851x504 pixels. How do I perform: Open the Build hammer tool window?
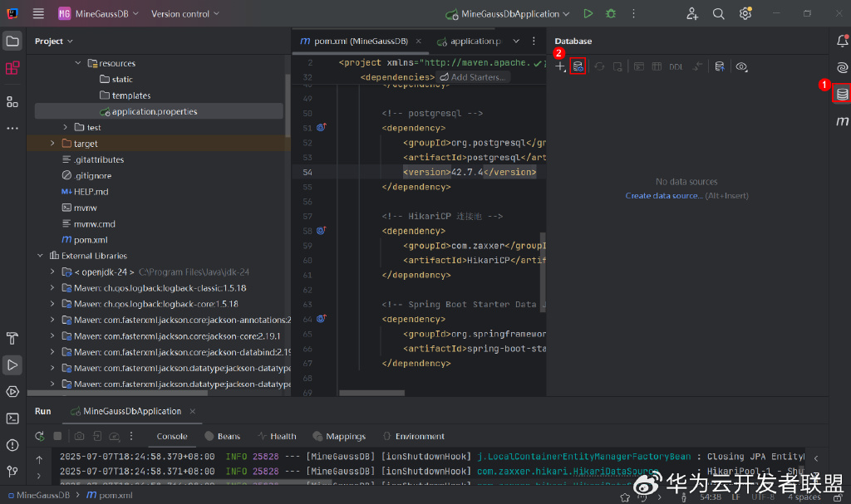(x=12, y=339)
